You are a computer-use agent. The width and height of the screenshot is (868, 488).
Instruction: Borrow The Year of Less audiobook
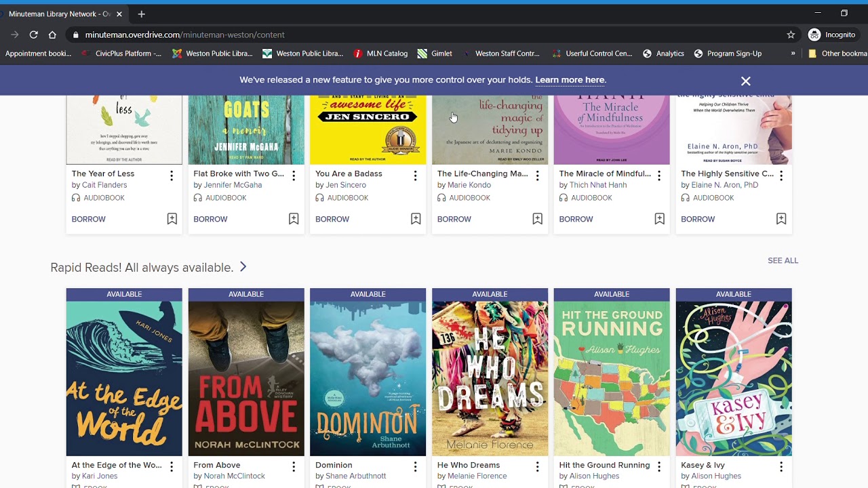88,219
